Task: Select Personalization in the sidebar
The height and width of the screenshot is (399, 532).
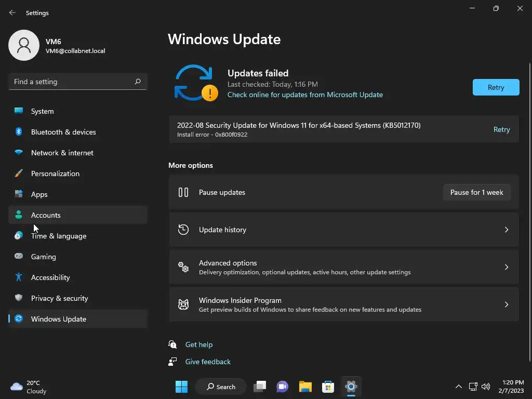Action: (78, 174)
